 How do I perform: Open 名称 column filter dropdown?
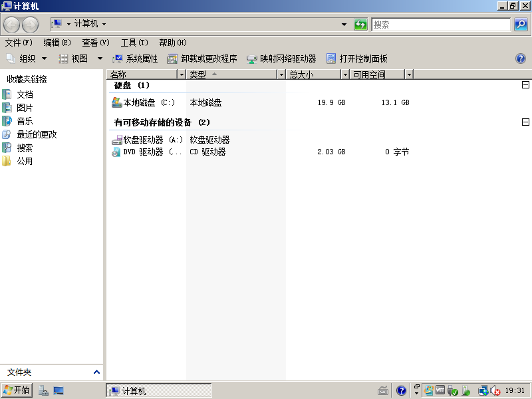pyautogui.click(x=182, y=74)
